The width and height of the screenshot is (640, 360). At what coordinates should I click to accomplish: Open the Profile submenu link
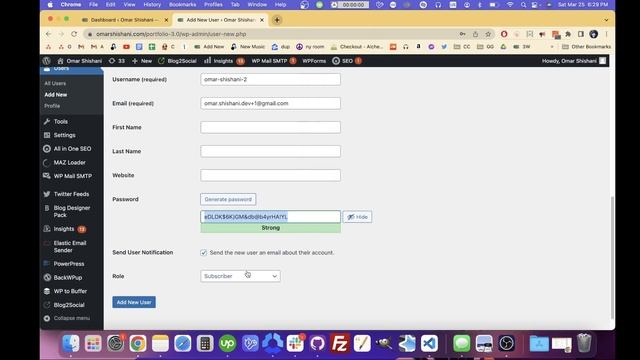pyautogui.click(x=52, y=106)
